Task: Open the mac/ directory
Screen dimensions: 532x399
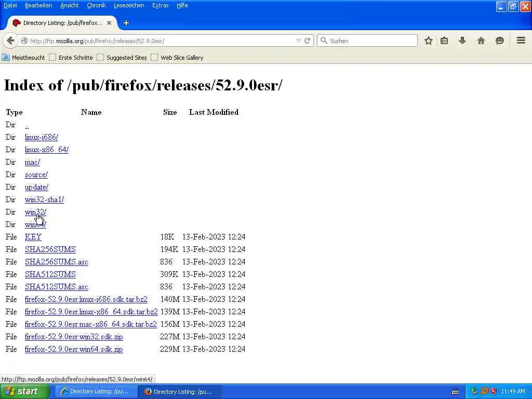Action: 32,162
